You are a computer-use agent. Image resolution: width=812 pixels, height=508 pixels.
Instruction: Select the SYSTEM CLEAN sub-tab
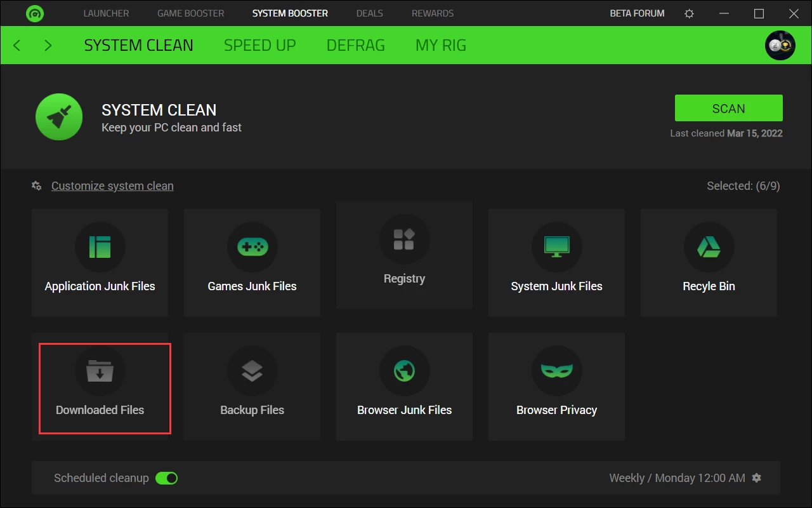click(139, 45)
